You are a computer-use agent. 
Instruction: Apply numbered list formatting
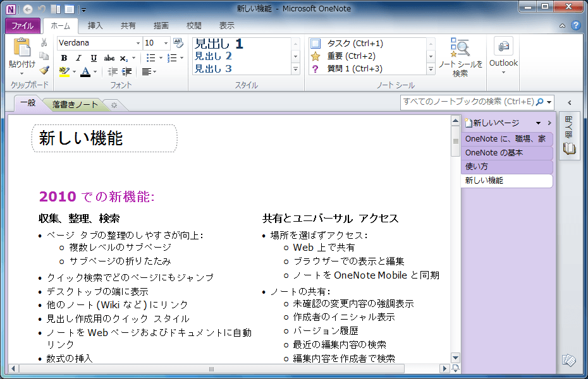coord(172,58)
